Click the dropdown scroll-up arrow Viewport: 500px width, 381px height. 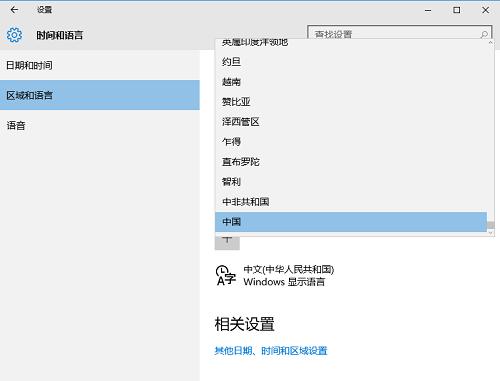point(491,43)
